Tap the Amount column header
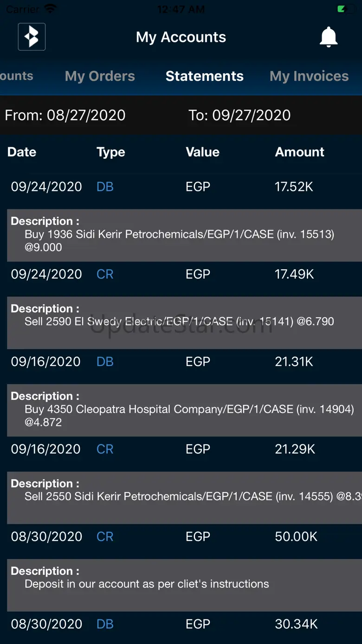 tap(299, 152)
